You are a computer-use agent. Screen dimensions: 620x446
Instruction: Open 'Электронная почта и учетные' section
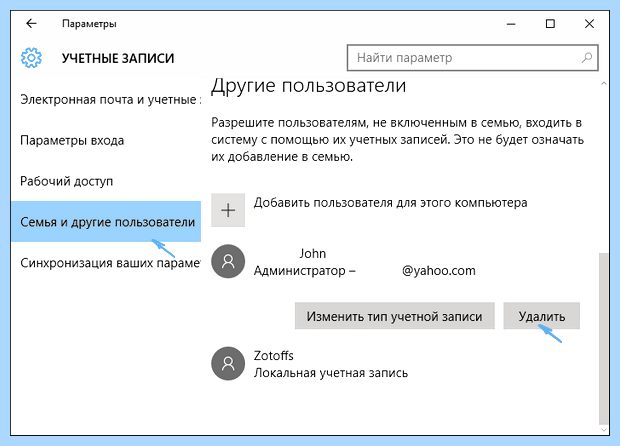tap(106, 100)
